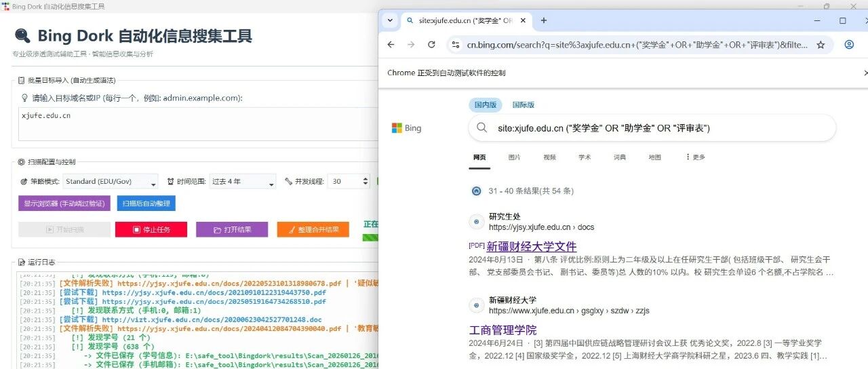Select the 词典 results tab
Image resolution: width=868 pixels, height=369 pixels.
620,157
